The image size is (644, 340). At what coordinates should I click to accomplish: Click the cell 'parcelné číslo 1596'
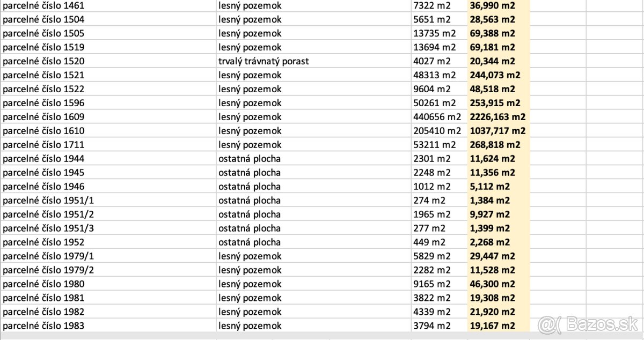click(x=43, y=103)
